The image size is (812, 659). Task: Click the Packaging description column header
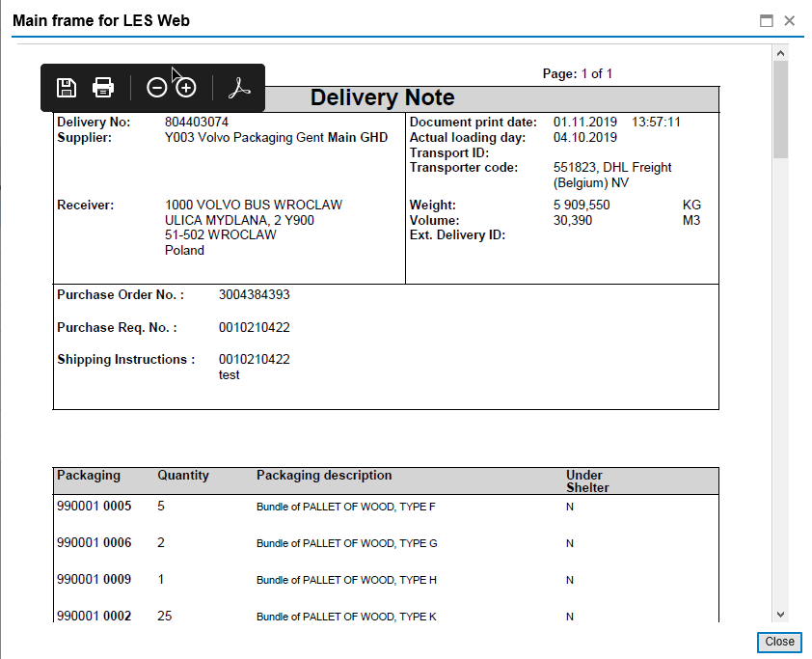(324, 475)
